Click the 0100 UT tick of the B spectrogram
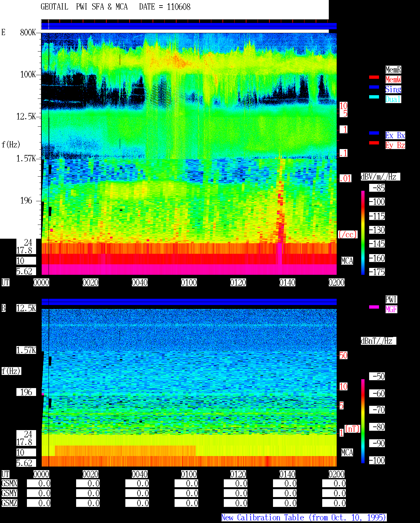Screen dimensions: 420x523 189,474
